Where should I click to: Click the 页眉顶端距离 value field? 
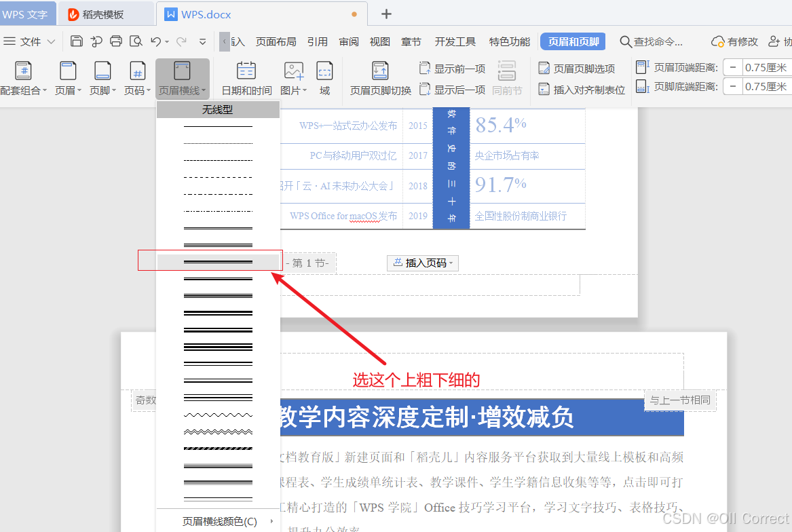point(767,67)
